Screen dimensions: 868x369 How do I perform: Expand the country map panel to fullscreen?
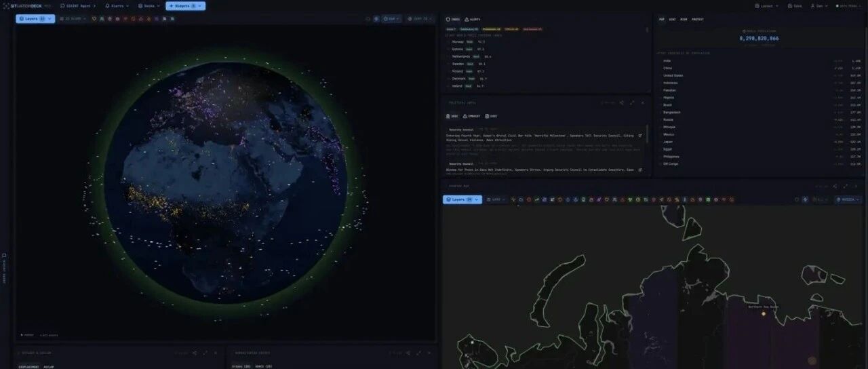tap(845, 186)
